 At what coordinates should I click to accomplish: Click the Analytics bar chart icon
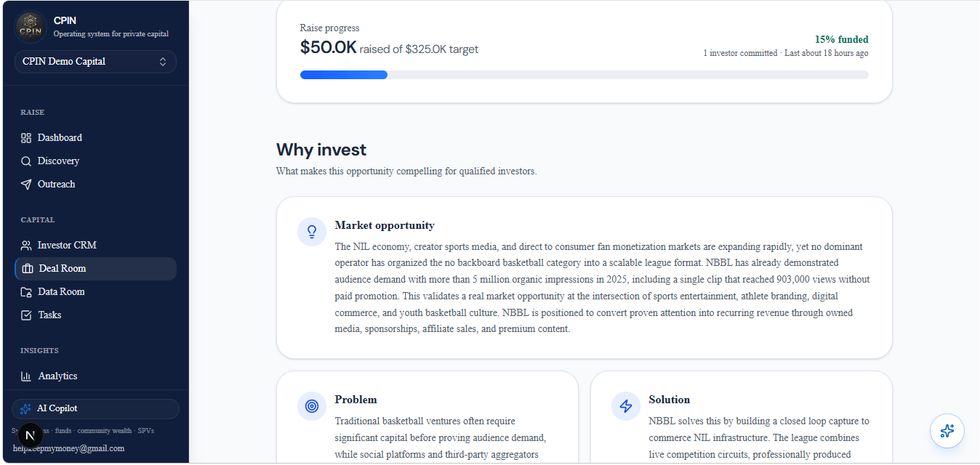point(26,376)
